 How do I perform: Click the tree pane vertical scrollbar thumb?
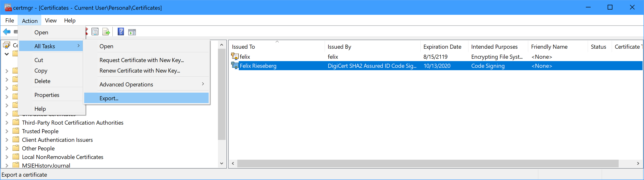222,94
